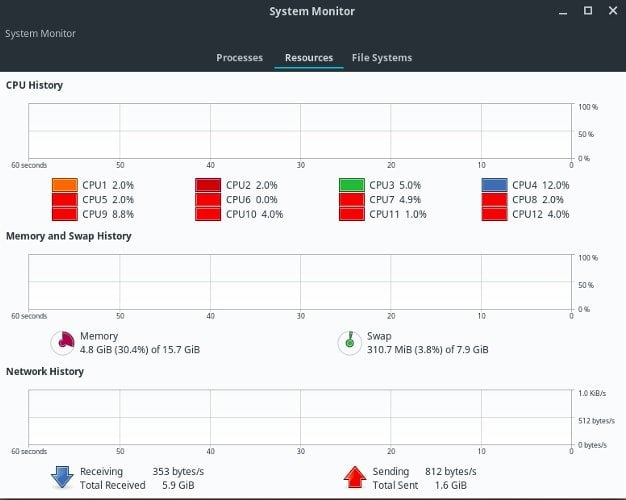Image resolution: width=626 pixels, height=500 pixels.
Task: Click the swap value 310.7 MiB (3.8%) of 7.9 GiB
Action: pos(428,350)
